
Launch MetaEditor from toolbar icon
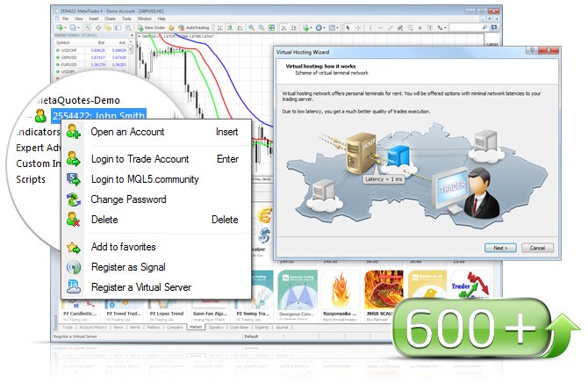click(x=171, y=28)
